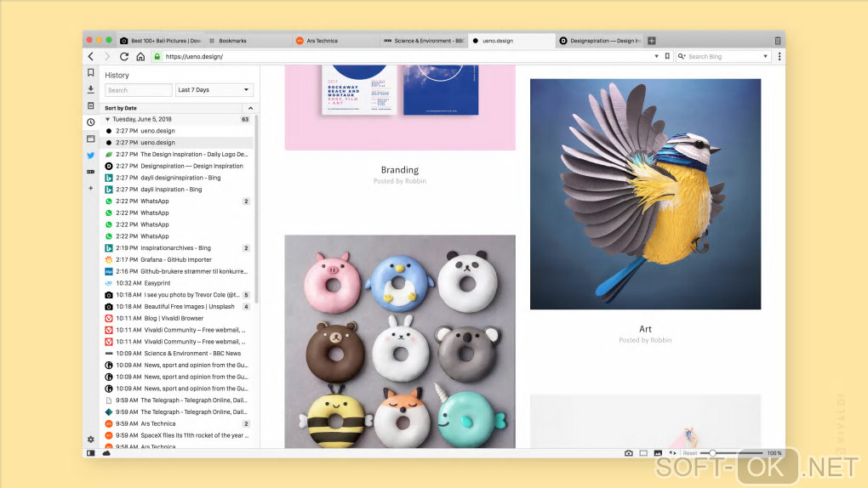Switch to the Bookmarks tab

tap(248, 41)
